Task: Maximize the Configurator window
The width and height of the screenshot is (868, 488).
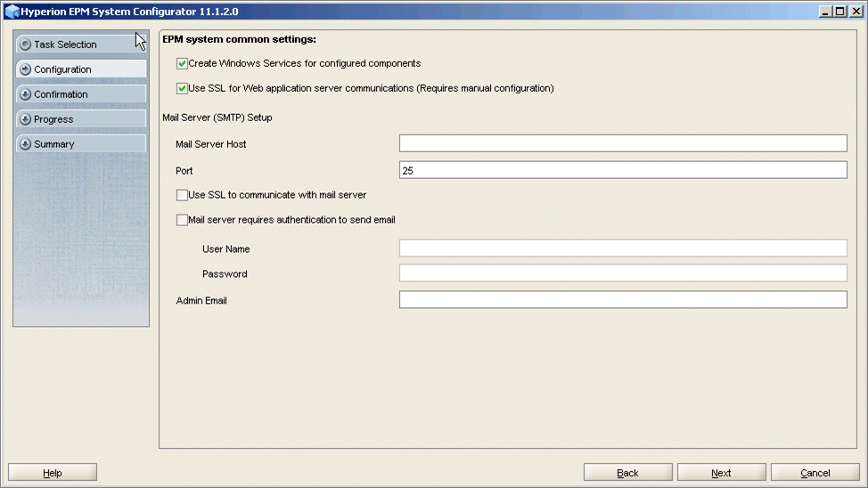Action: coord(840,11)
